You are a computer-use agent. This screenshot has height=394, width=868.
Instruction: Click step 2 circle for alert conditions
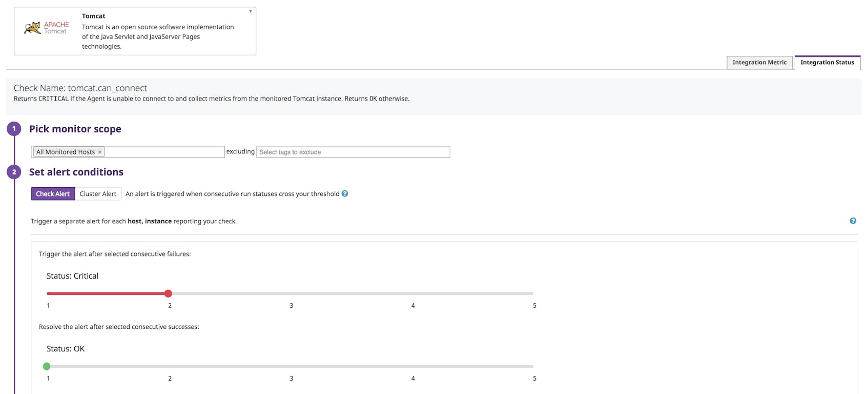pos(14,172)
